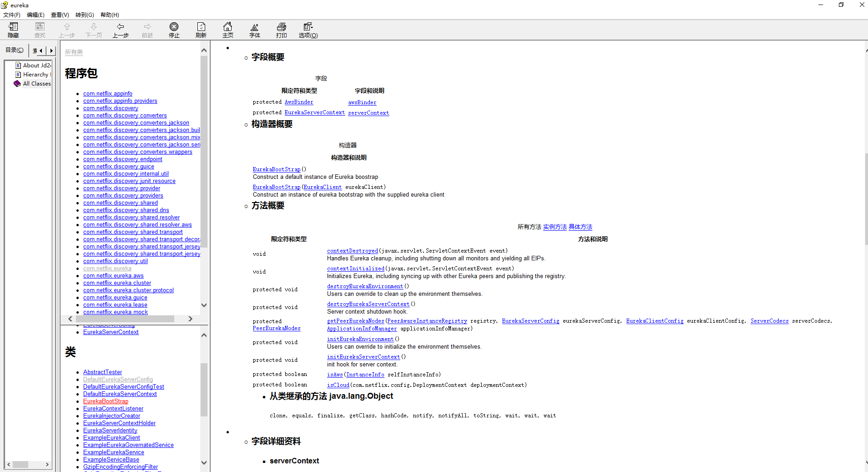Switch to the 目录(C) tab
The image size is (868, 472).
pos(15,50)
